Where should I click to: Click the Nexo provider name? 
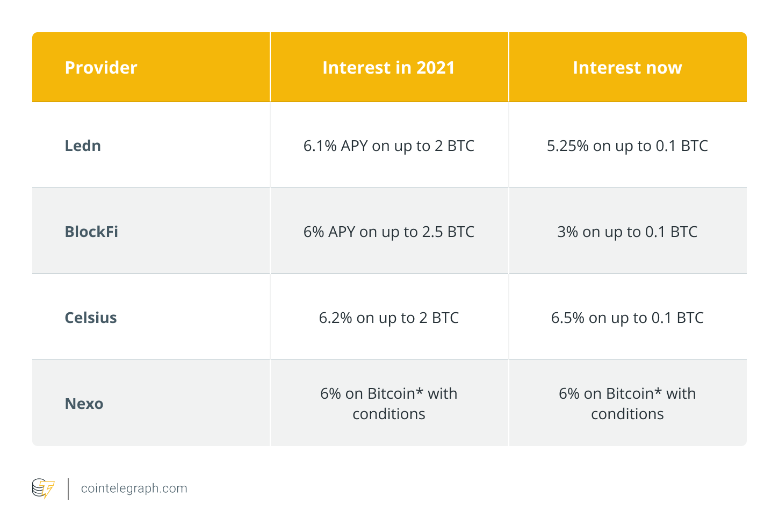pyautogui.click(x=84, y=404)
